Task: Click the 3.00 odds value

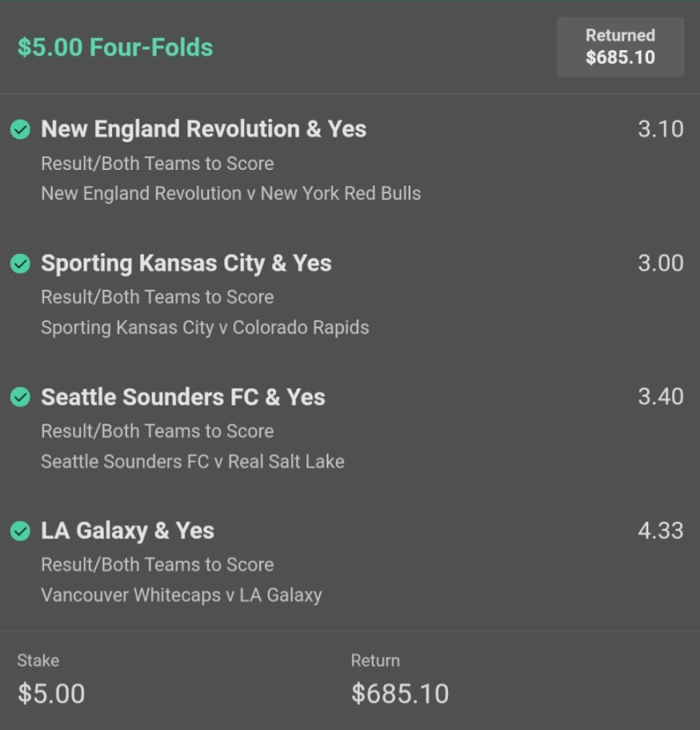Action: click(660, 263)
